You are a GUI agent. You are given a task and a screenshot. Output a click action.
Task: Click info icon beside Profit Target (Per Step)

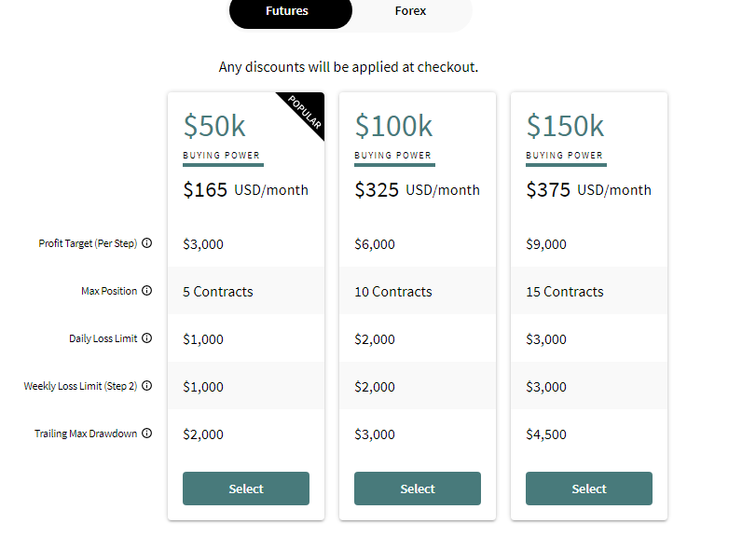pyautogui.click(x=147, y=243)
